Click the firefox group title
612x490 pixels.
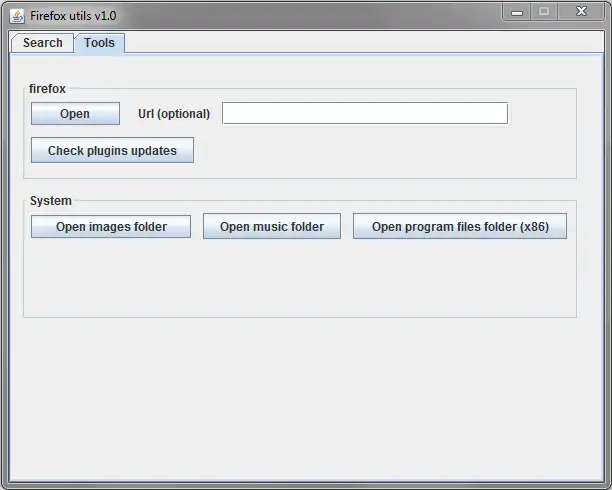click(x=47, y=89)
